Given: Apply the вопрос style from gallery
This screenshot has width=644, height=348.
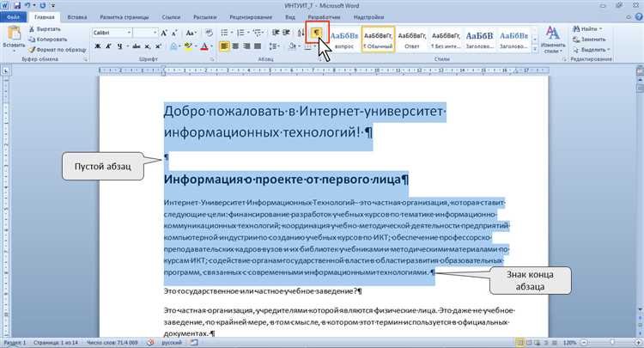Looking at the screenshot, I should [344, 40].
